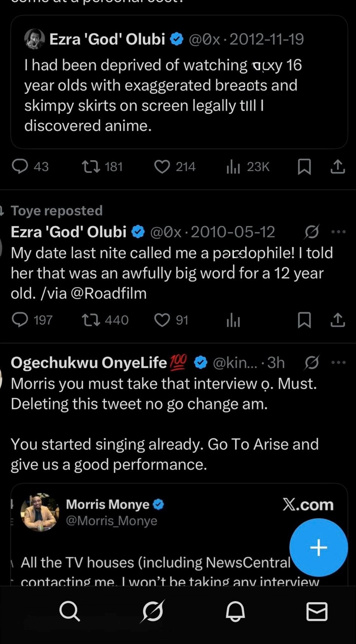Repost the tweet with 440 reposts

tap(91, 320)
